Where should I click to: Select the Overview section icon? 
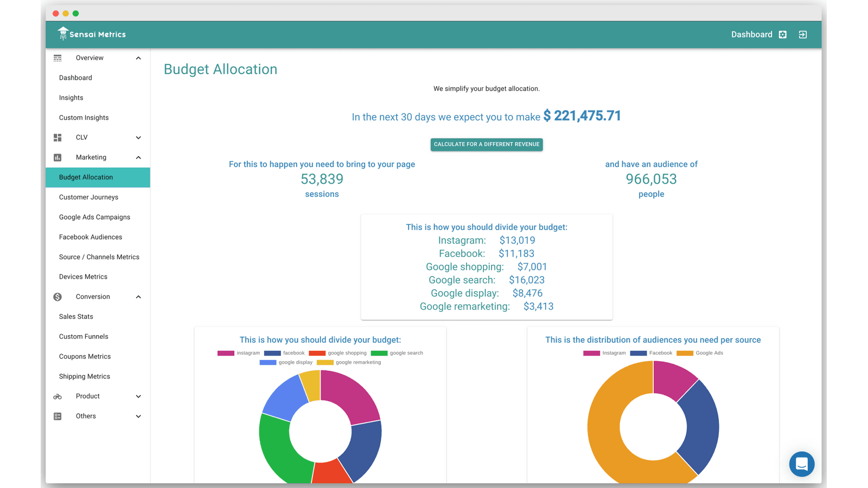[x=58, y=57]
